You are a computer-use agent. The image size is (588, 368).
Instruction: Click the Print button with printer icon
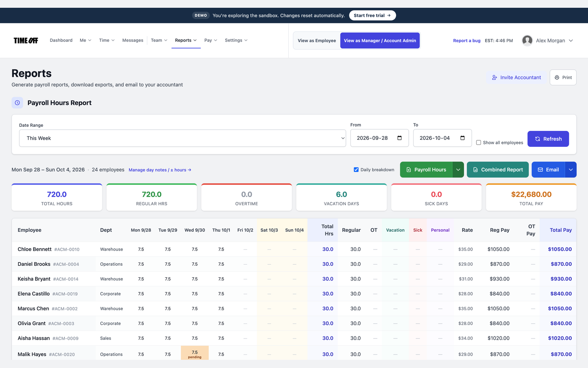pos(563,77)
